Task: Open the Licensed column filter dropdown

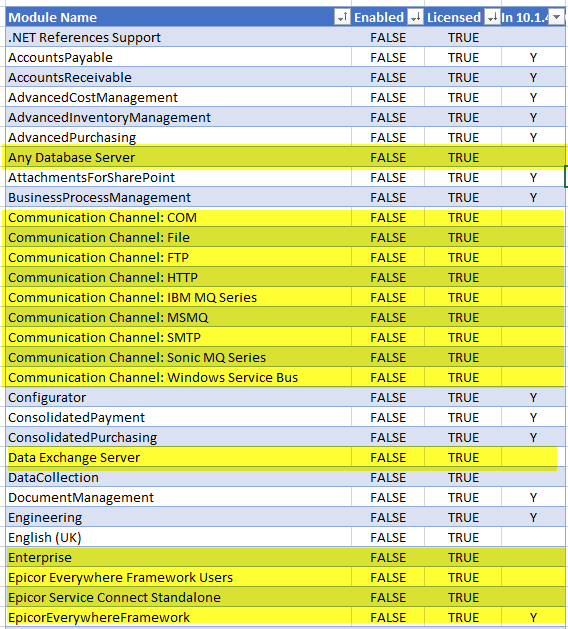Action: pos(492,17)
